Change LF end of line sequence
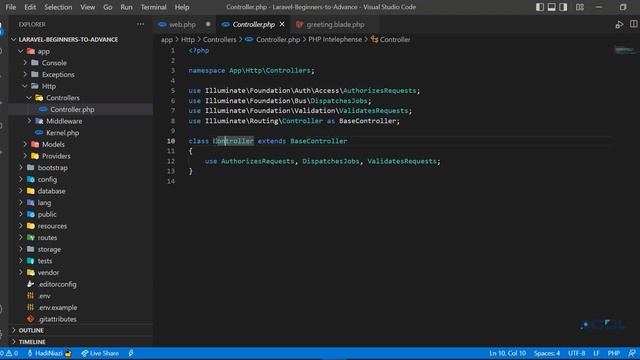This screenshot has width=640, height=360. tap(596, 353)
